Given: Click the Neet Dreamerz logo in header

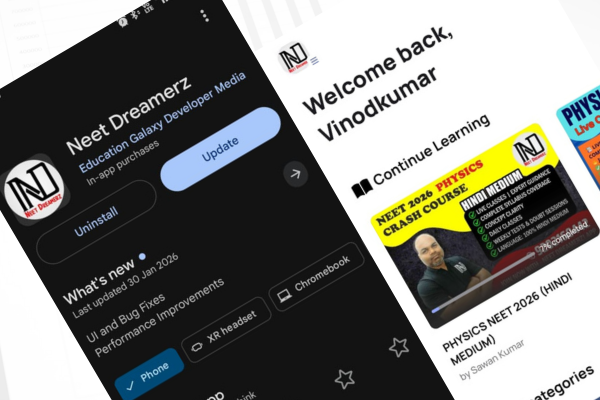Looking at the screenshot, I should [294, 58].
